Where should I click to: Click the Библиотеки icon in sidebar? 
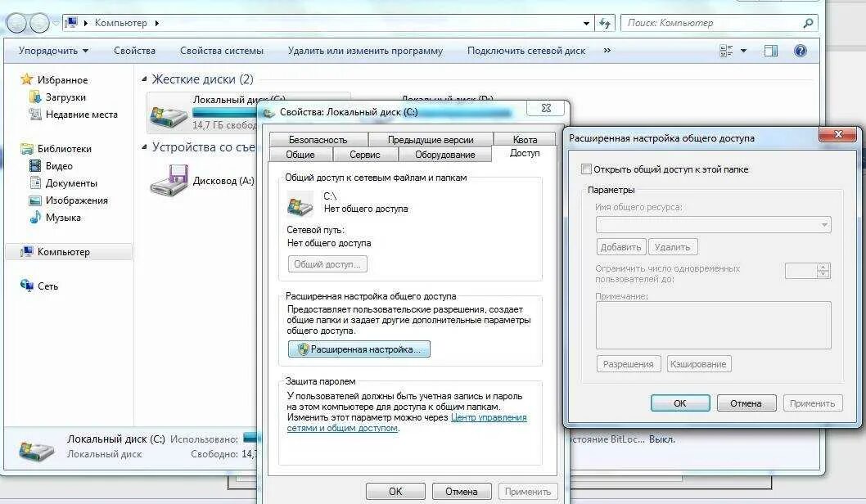pos(26,148)
